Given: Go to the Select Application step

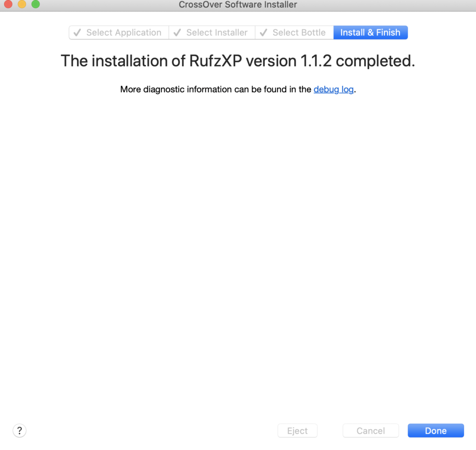Looking at the screenshot, I should [x=123, y=33].
